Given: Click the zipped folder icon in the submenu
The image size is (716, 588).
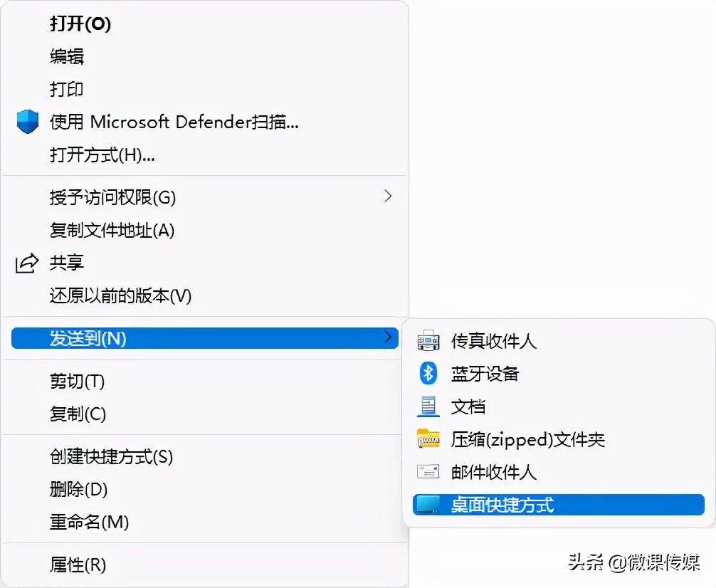Looking at the screenshot, I should [x=428, y=439].
